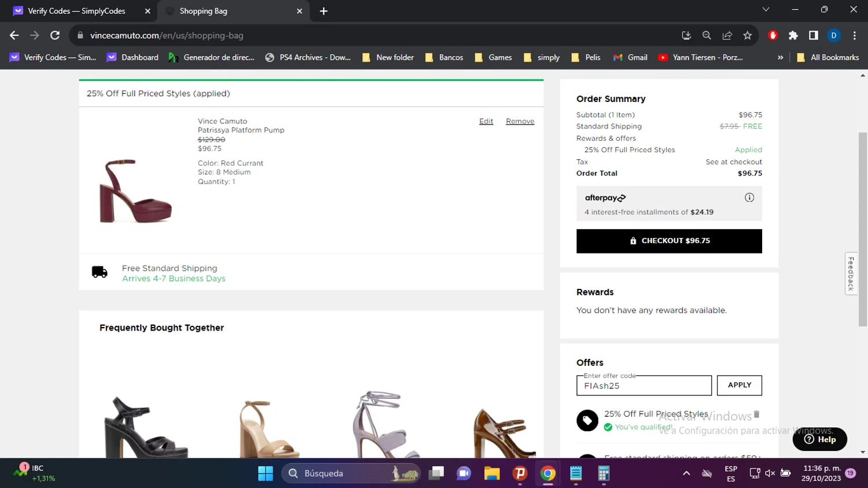
Task: Click the page vertical scrollbar thumb
Action: point(863,229)
